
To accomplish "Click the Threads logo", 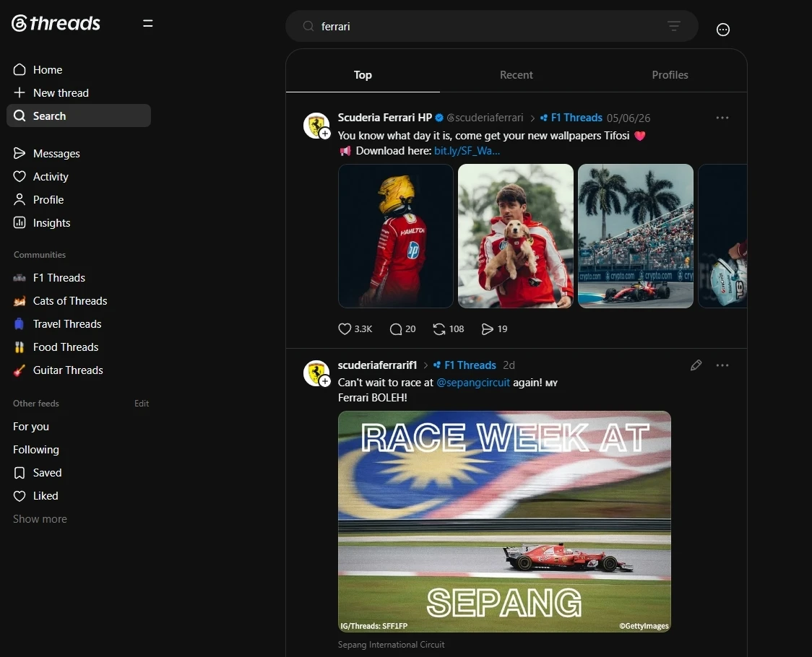I will tap(56, 23).
